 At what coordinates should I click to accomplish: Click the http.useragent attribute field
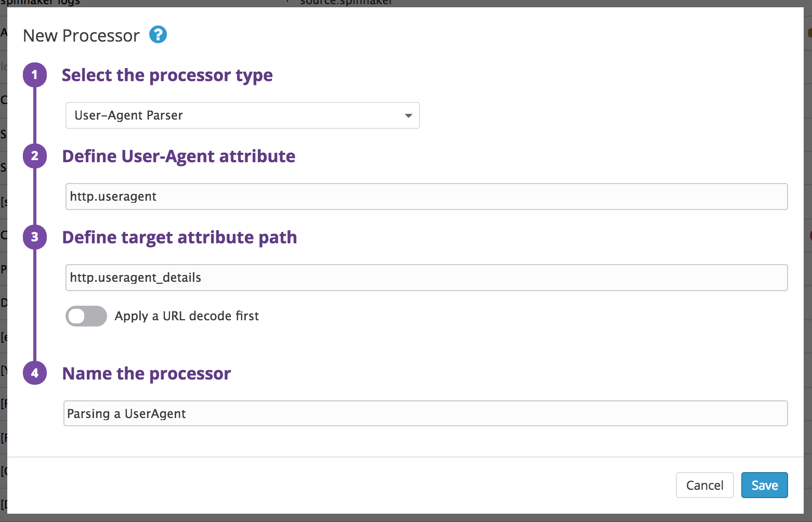[426, 197]
